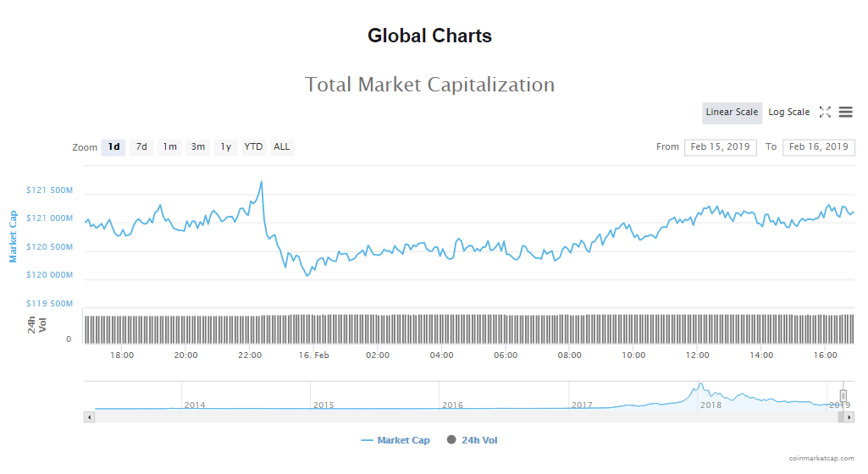Choose the 1y zoom option
The image size is (868, 474).
[x=225, y=147]
